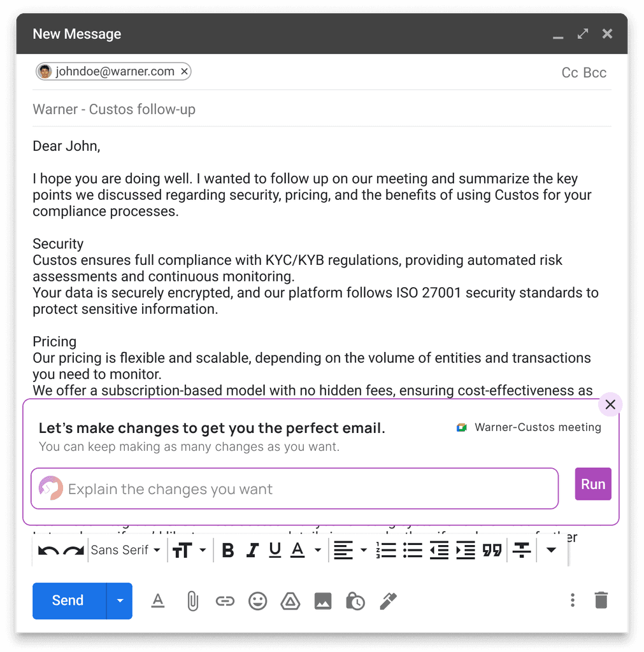Screen dimensions: 644x652
Task: Toggle strikethrough formatting
Action: click(522, 550)
